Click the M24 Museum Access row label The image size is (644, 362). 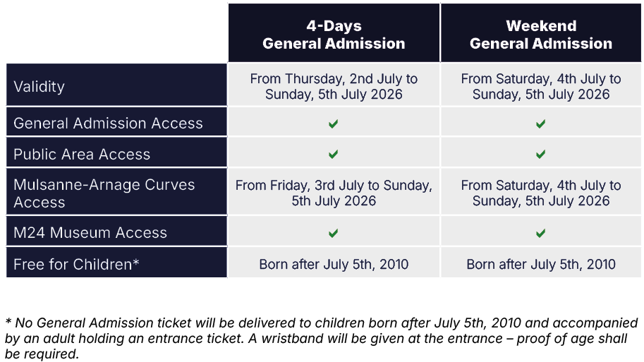click(x=90, y=233)
